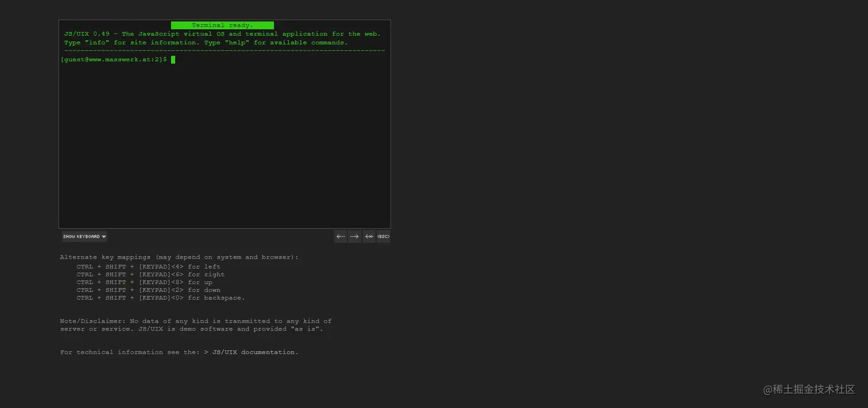Click the 'Type "info" for site information' line
The height and width of the screenshot is (408, 868).
(x=206, y=42)
